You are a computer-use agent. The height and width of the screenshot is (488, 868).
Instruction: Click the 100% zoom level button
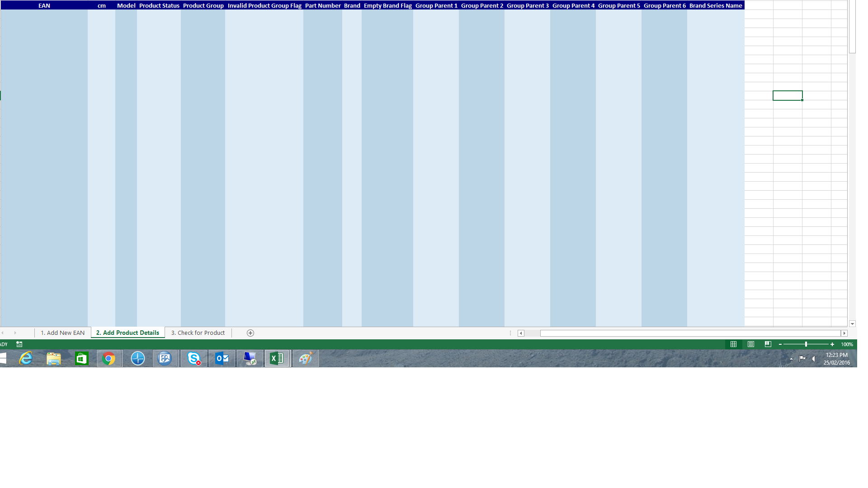847,344
